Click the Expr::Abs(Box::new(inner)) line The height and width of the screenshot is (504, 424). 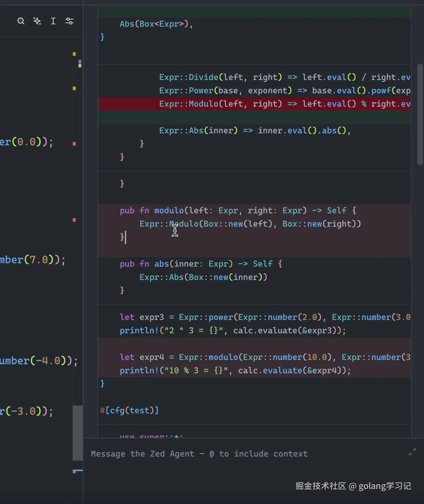[203, 277]
